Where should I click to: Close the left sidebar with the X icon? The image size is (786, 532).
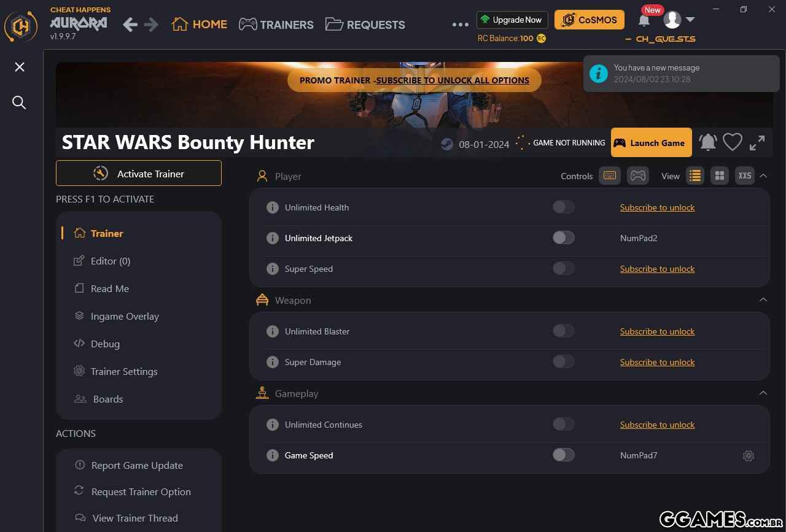[x=20, y=67]
